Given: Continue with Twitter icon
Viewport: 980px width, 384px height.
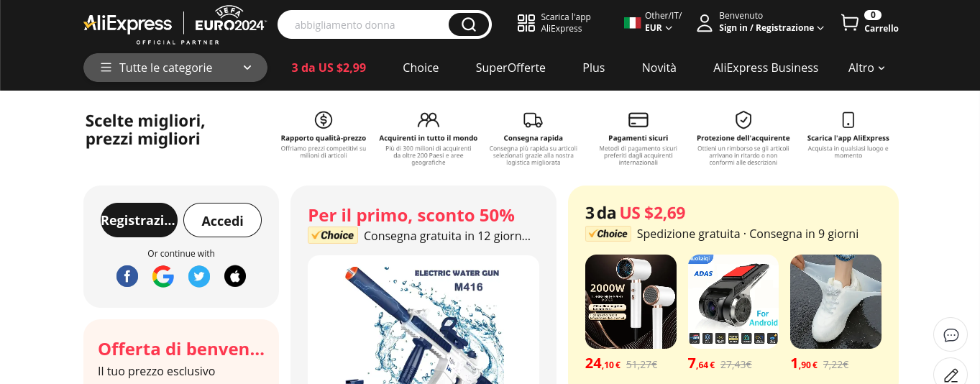Looking at the screenshot, I should [199, 275].
